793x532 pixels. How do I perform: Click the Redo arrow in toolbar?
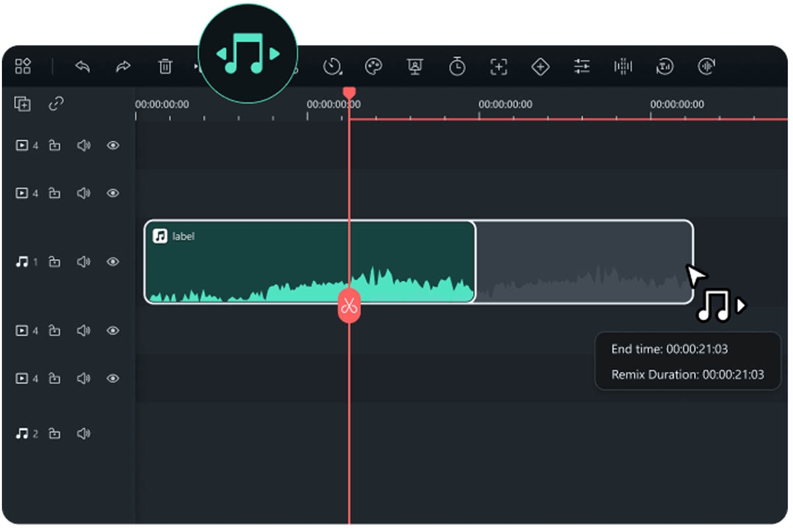coord(124,66)
